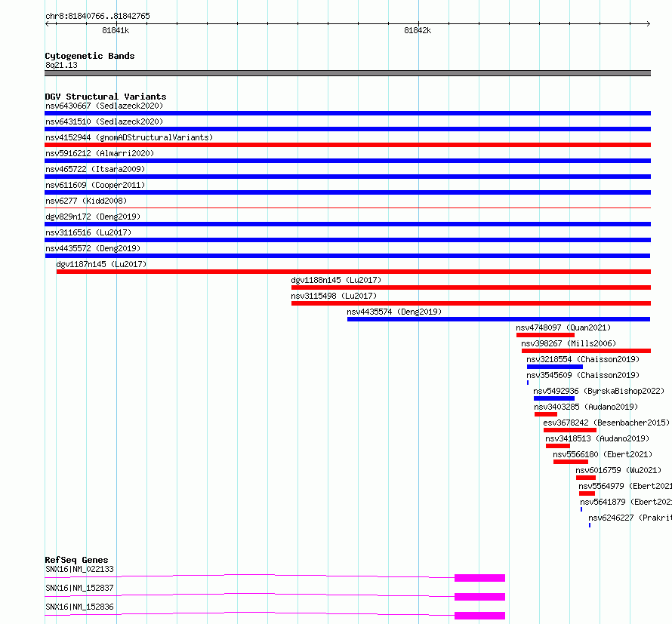Click the chr8:81840766..81842765 coordinate text
672x624 pixels.
[97, 17]
